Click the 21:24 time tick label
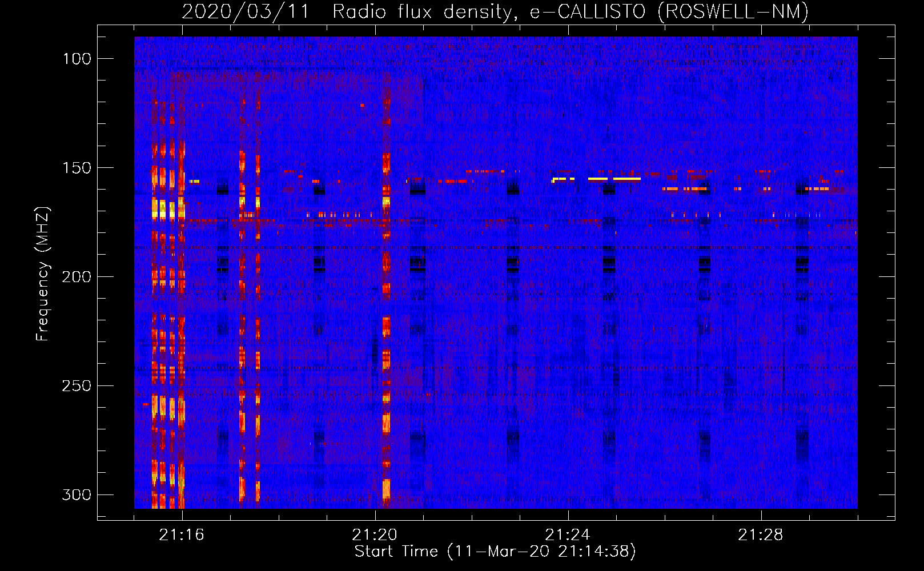The height and width of the screenshot is (571, 924). [x=568, y=535]
